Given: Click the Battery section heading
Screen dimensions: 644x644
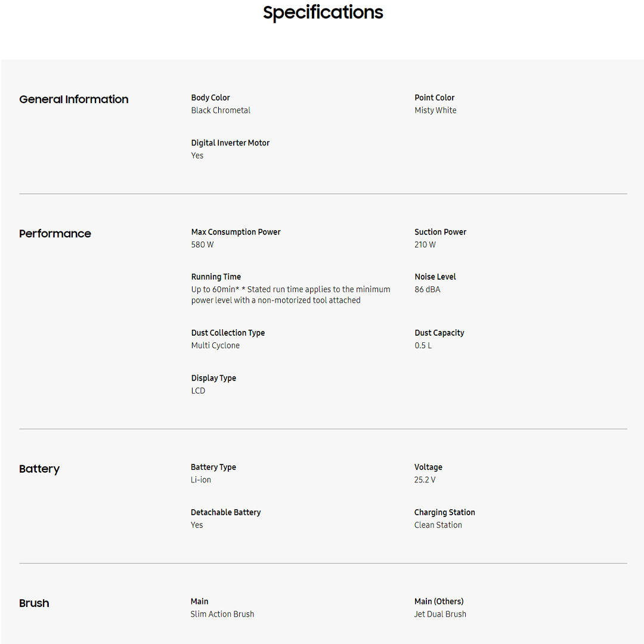Looking at the screenshot, I should click(39, 469).
